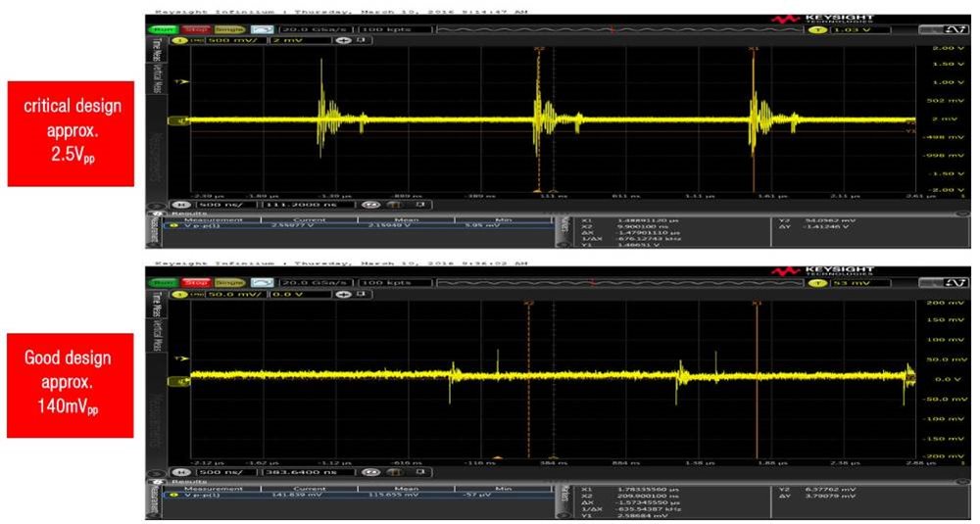
Task: Open Time Meas tab in upper scope
Action: coord(156,51)
